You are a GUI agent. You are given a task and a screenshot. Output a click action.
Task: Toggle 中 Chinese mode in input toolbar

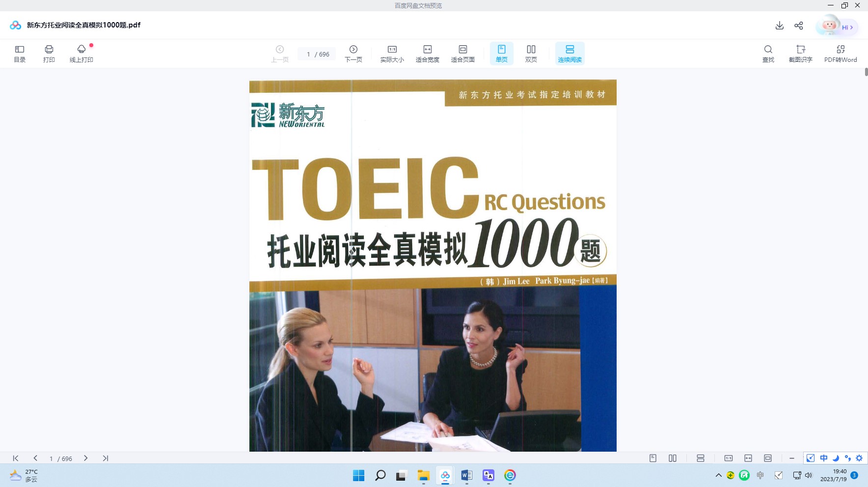tap(824, 458)
